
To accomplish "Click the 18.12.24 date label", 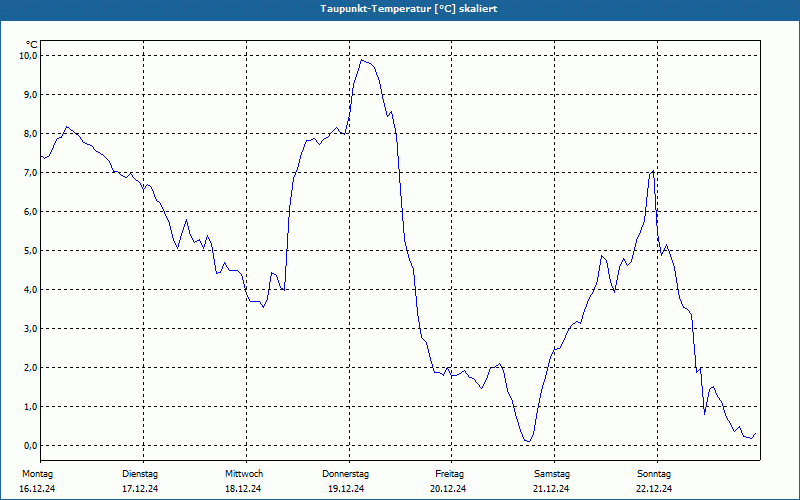I will coord(243,489).
